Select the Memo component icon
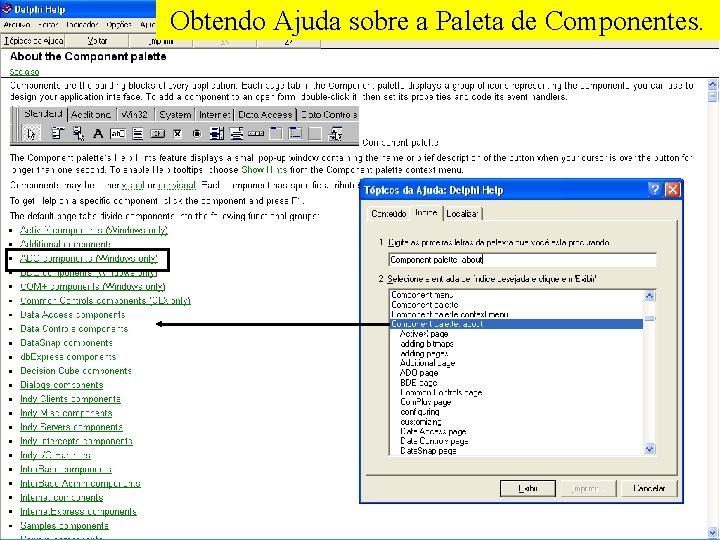720x540 pixels. pos(138,134)
